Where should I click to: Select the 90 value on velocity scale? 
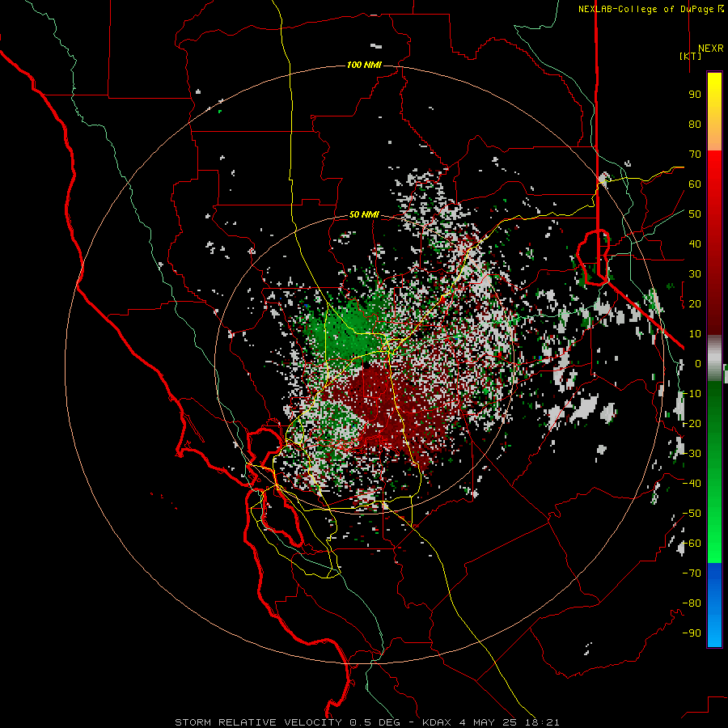(x=695, y=95)
